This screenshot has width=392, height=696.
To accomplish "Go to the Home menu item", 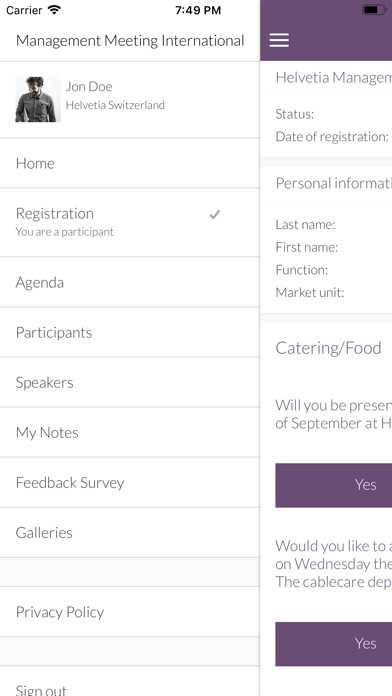I will click(x=130, y=163).
